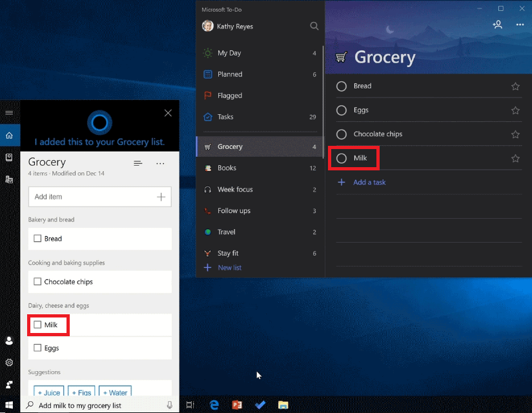Open search in Microsoft To-Do
This screenshot has height=413, width=532.
[314, 26]
